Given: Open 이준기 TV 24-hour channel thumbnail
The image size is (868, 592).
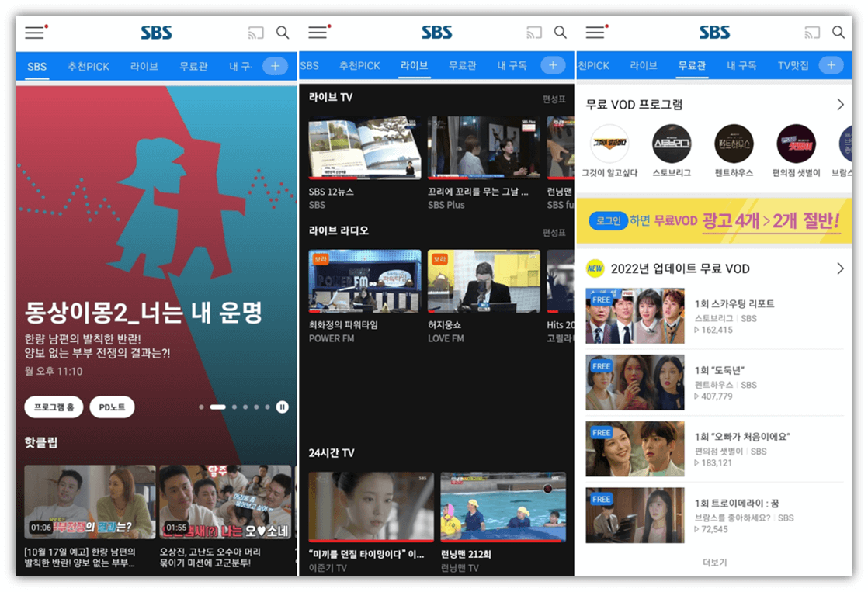Looking at the screenshot, I should click(371, 506).
